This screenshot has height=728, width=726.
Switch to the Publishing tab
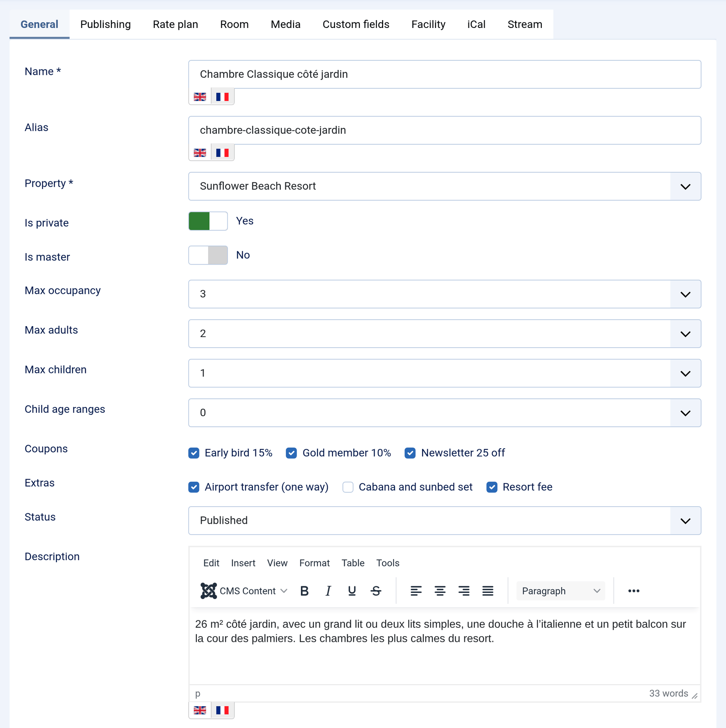pyautogui.click(x=105, y=24)
